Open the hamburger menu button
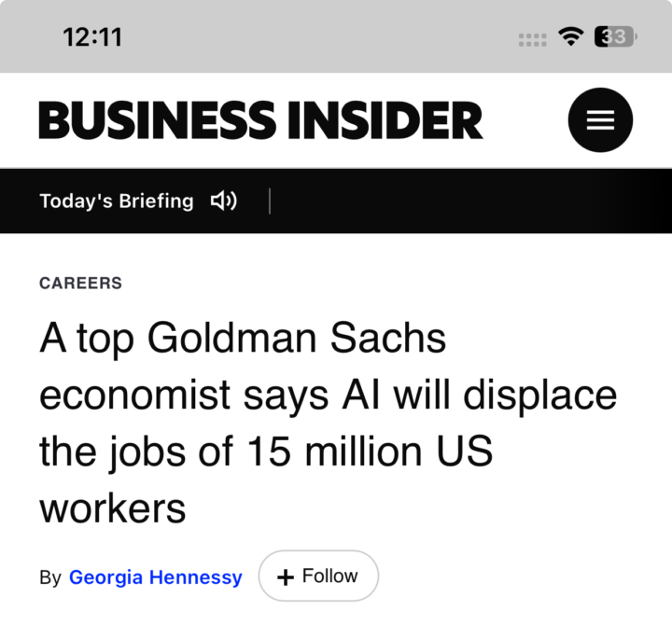Image resolution: width=672 pixels, height=625 pixels. tap(600, 120)
